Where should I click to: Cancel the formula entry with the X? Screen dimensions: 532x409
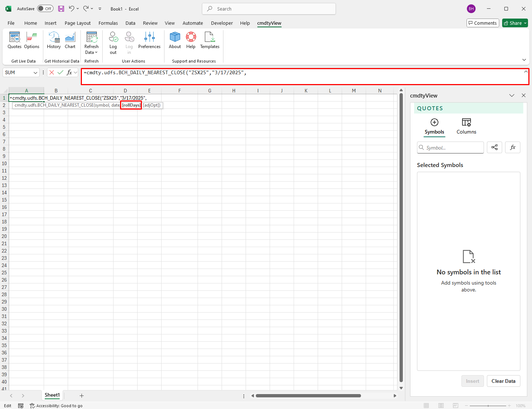coord(52,72)
